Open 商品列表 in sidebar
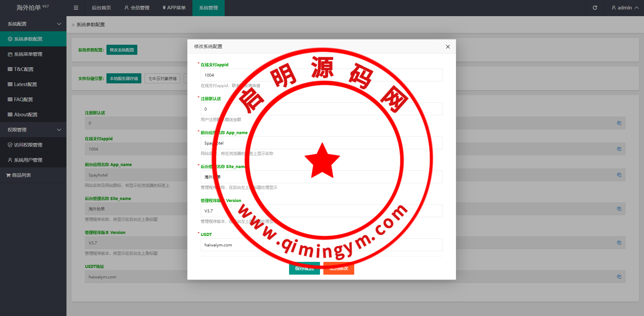 [21, 175]
